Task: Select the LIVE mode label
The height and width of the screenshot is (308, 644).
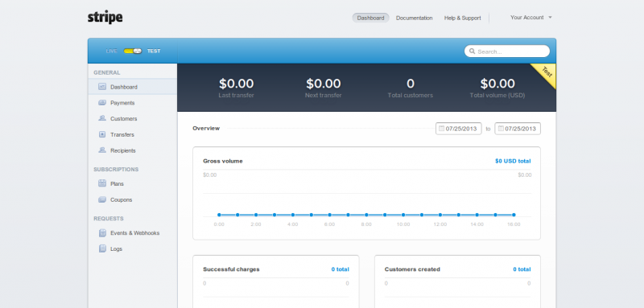Action: 112,51
